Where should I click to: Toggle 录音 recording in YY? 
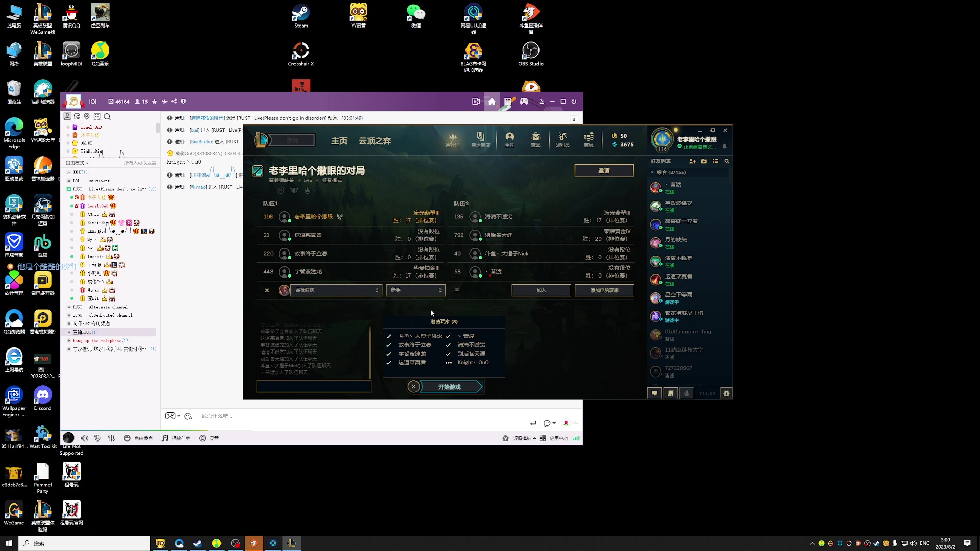[209, 438]
